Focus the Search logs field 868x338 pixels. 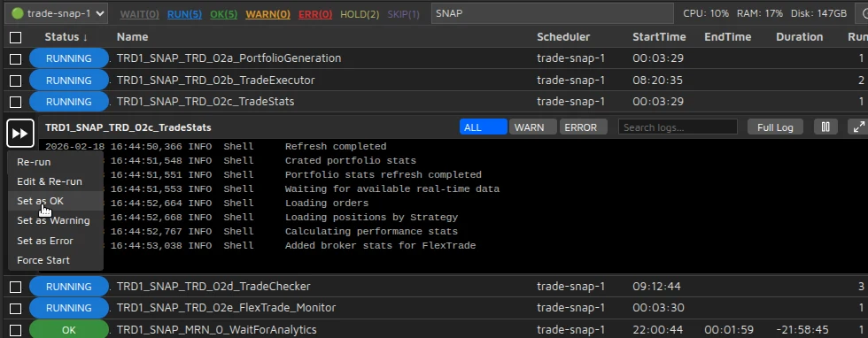pyautogui.click(x=678, y=127)
